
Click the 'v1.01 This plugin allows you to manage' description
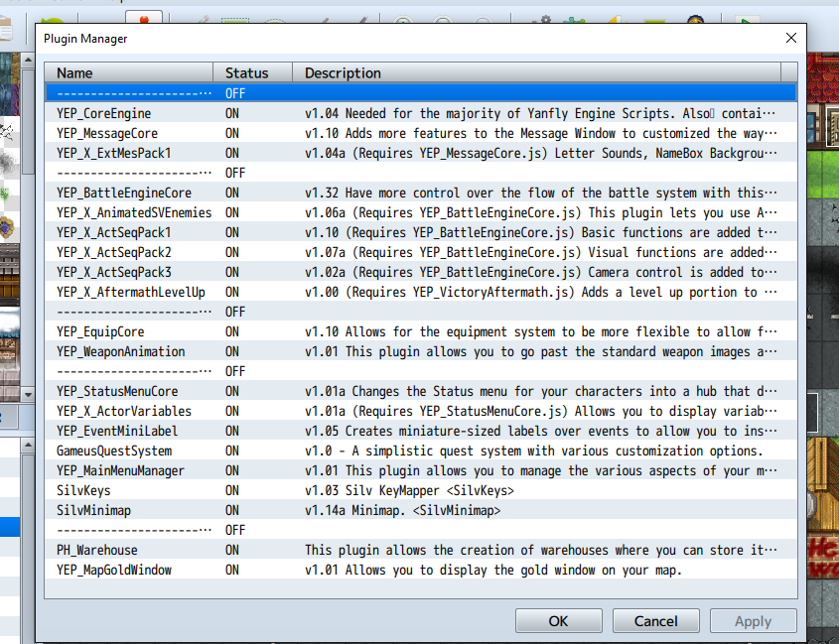(540, 470)
